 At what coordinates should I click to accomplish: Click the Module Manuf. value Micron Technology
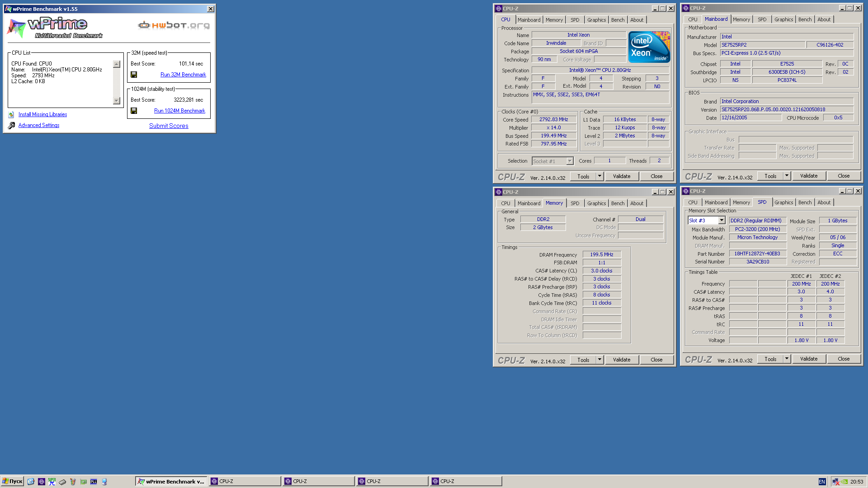coord(757,238)
